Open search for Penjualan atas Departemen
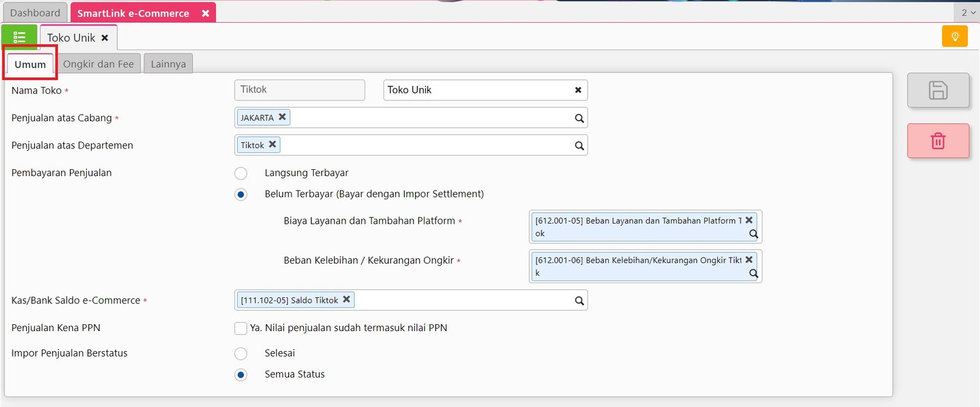Screen dimensions: 980x407 [x=579, y=146]
